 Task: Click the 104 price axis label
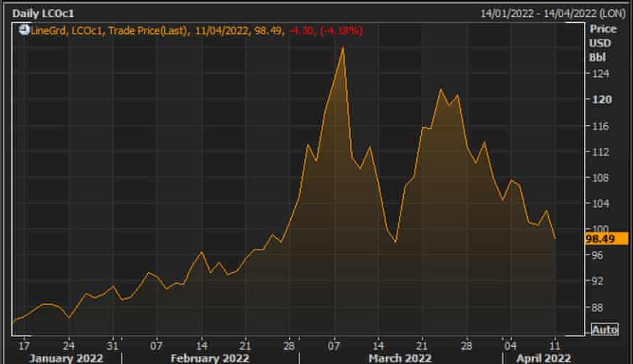pyautogui.click(x=600, y=203)
